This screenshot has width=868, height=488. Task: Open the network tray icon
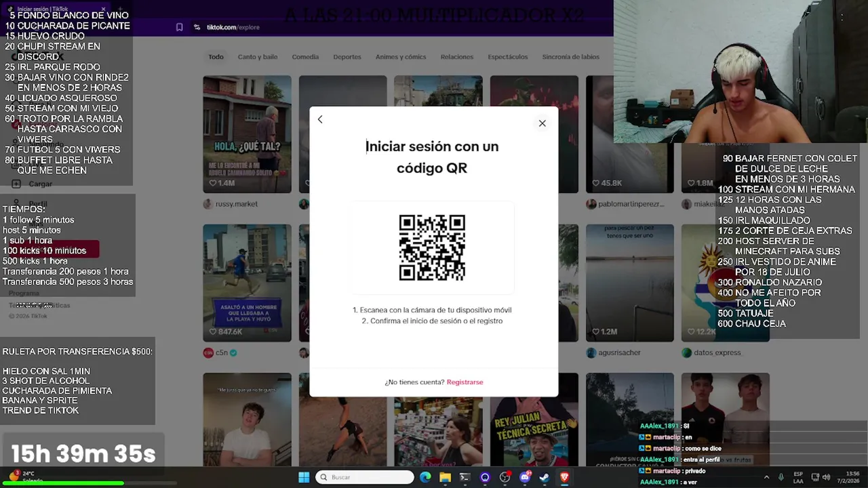point(815,477)
